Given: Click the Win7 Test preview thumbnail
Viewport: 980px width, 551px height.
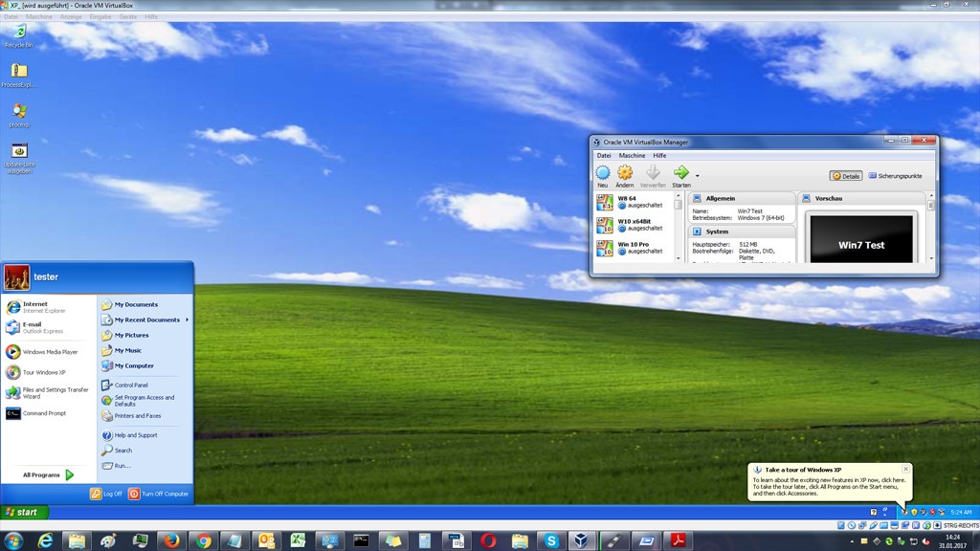Looking at the screenshot, I should tap(861, 240).
